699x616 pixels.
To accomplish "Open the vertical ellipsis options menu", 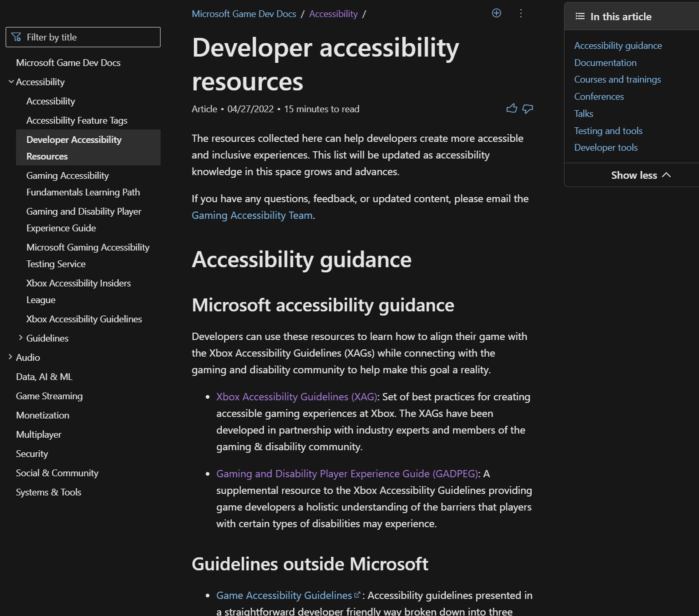I will pyautogui.click(x=521, y=13).
